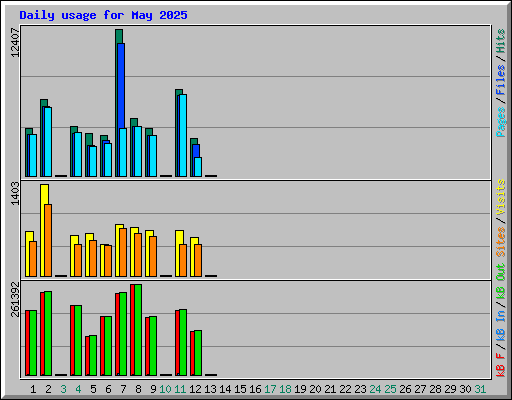Screen dimensions: 512x400
Task: Click day 23 on the x-axis
Action: [x=361, y=389]
